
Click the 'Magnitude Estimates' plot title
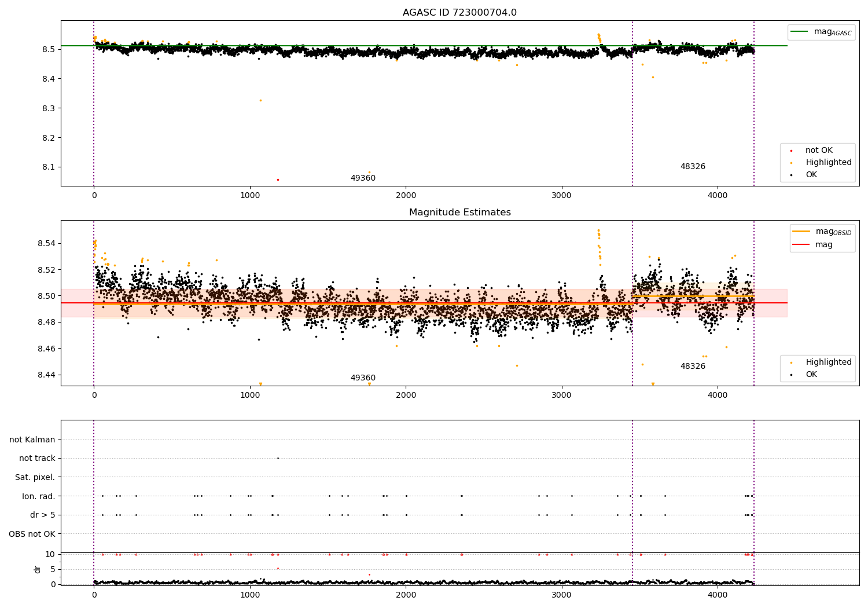[x=459, y=213]
